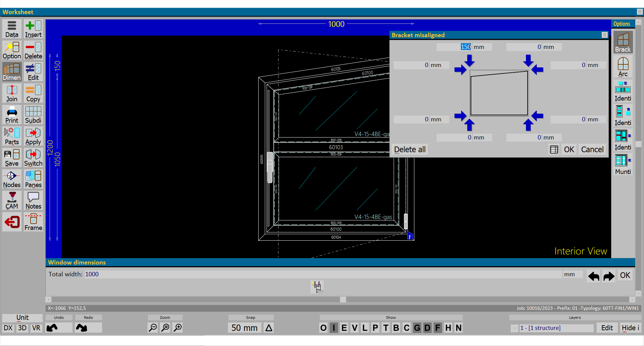Screen dimensions: 644x346
Task: Click the zoom in magnifier icon
Action: click(178, 328)
